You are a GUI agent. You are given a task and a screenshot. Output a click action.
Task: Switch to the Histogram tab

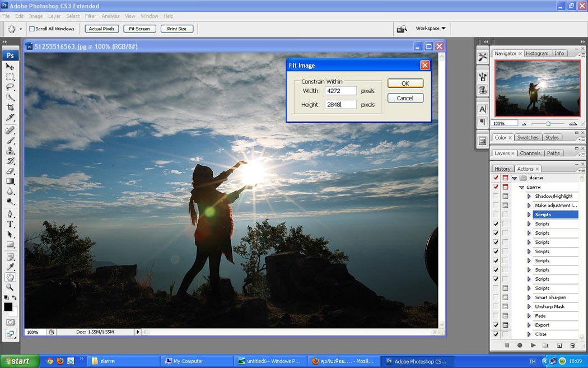tap(536, 53)
